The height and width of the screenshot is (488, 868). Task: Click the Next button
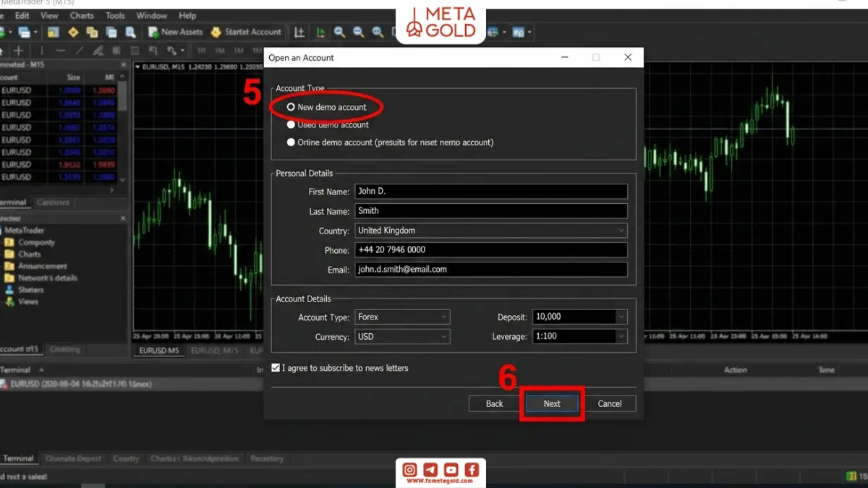[x=552, y=403]
